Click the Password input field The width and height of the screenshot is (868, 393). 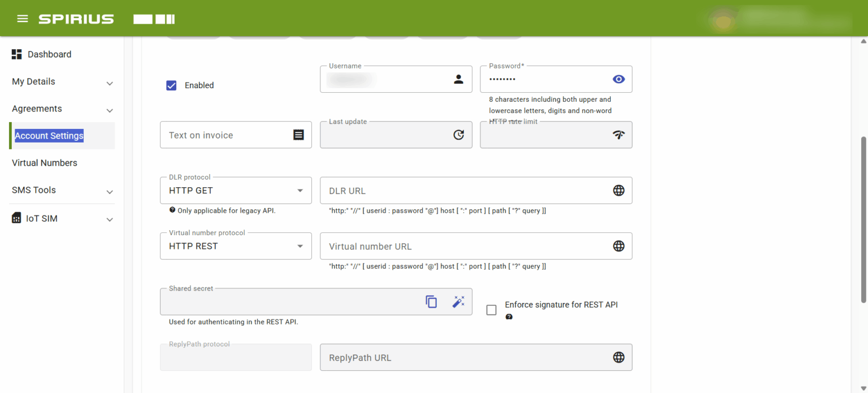coord(556,79)
